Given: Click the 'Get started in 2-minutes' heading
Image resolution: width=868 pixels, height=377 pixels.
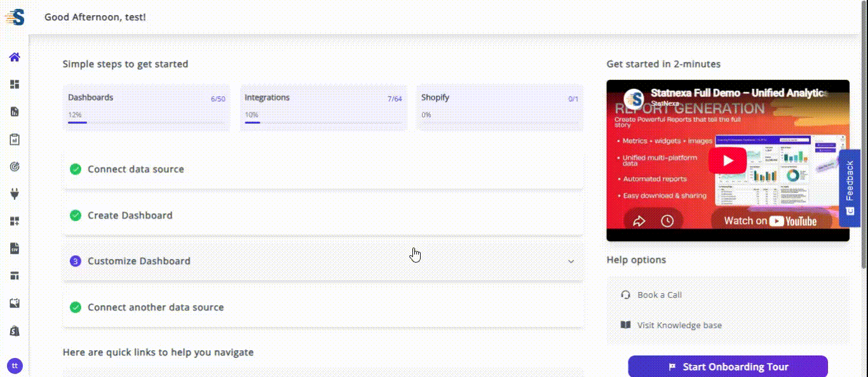Looking at the screenshot, I should click(663, 64).
